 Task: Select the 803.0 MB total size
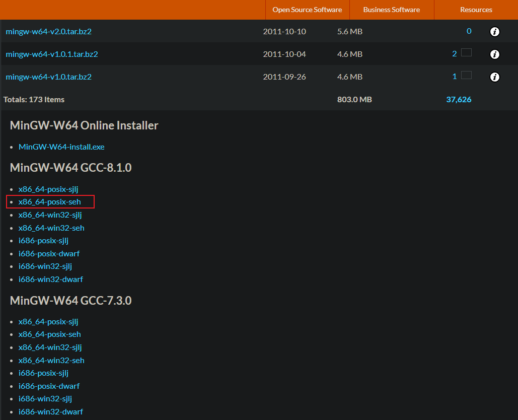click(354, 100)
